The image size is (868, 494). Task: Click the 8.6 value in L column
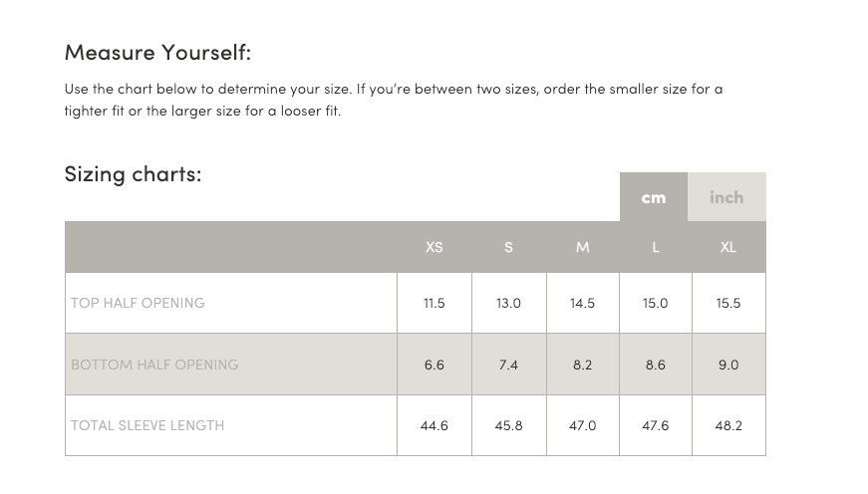655,365
